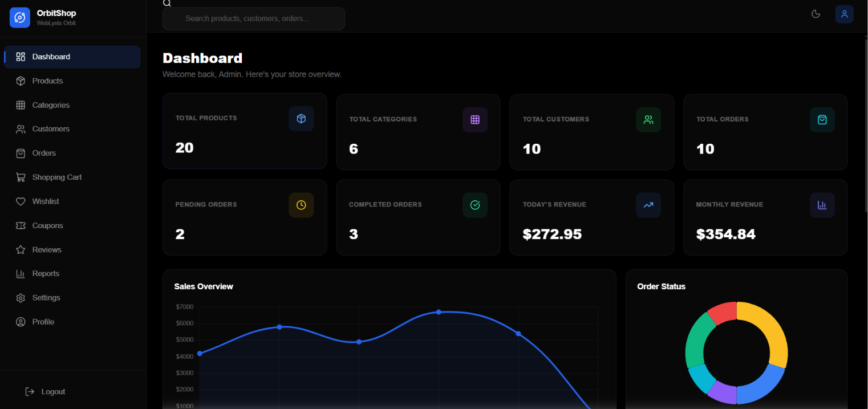Screen dimensions: 868x409
Task: Click the $272.95 revenue value
Action: click(552, 234)
